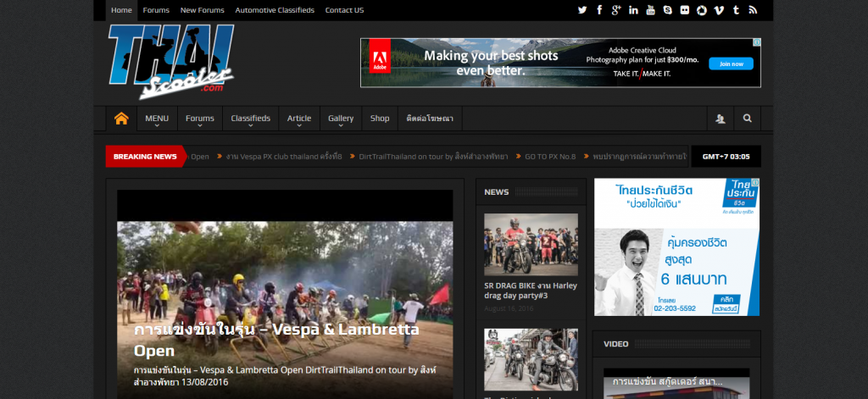Open ticker headline งาน Vespa PX club thailand ครั้งที่8

coord(283,157)
